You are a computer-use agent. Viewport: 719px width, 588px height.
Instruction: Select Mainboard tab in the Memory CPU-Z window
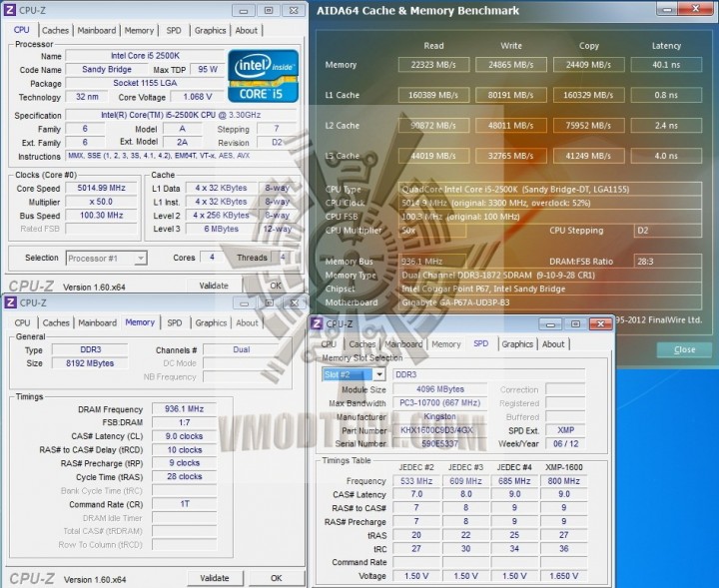click(97, 323)
